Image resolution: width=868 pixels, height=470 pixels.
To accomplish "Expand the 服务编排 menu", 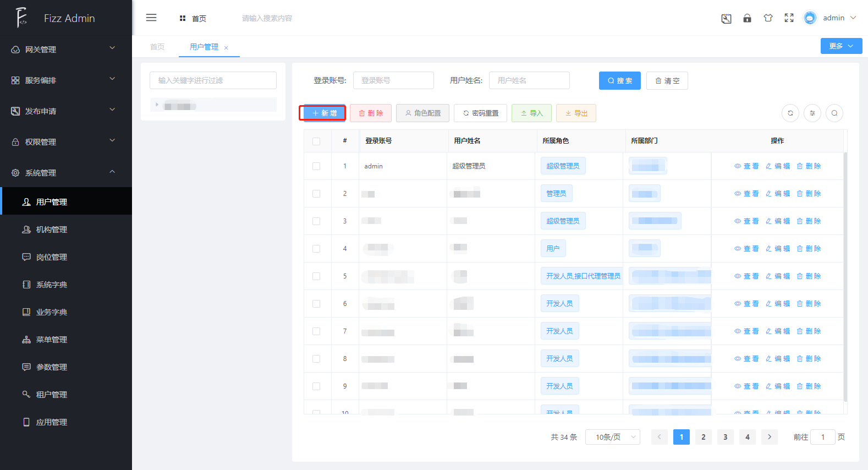I will click(66, 80).
